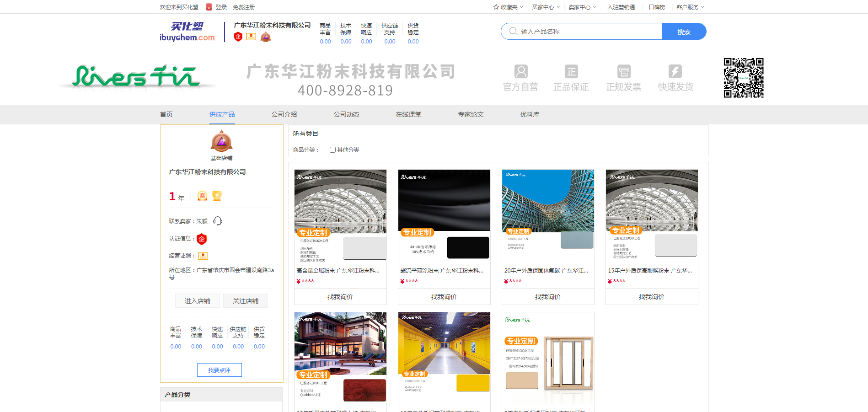868x412 pixels.
Task: Click the 基础店铺 medal badge in sidebar
Action: 221,141
